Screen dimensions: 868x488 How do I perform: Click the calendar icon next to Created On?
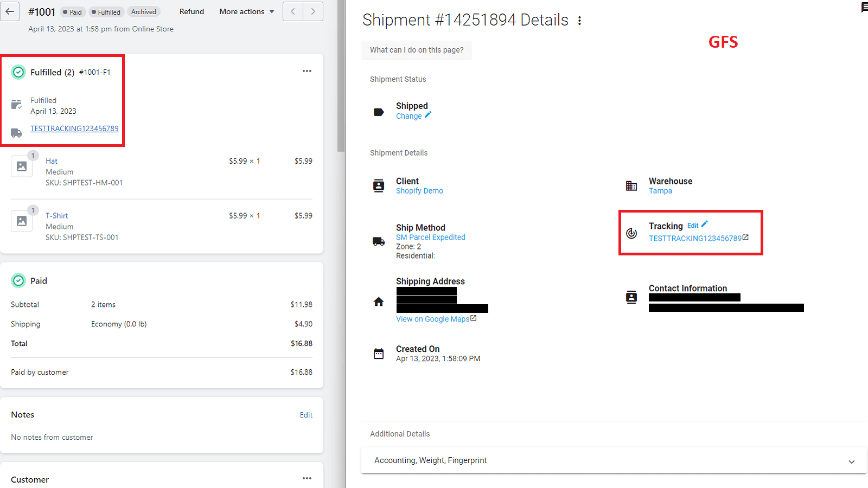pyautogui.click(x=379, y=353)
